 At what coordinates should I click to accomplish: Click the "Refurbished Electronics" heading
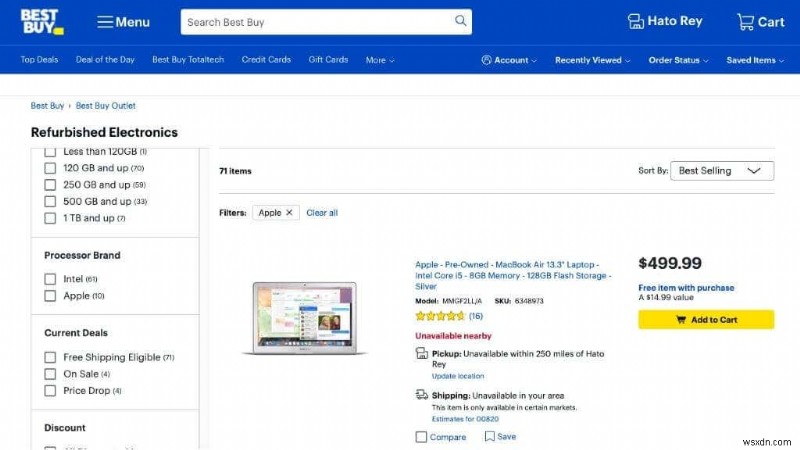pyautogui.click(x=104, y=133)
